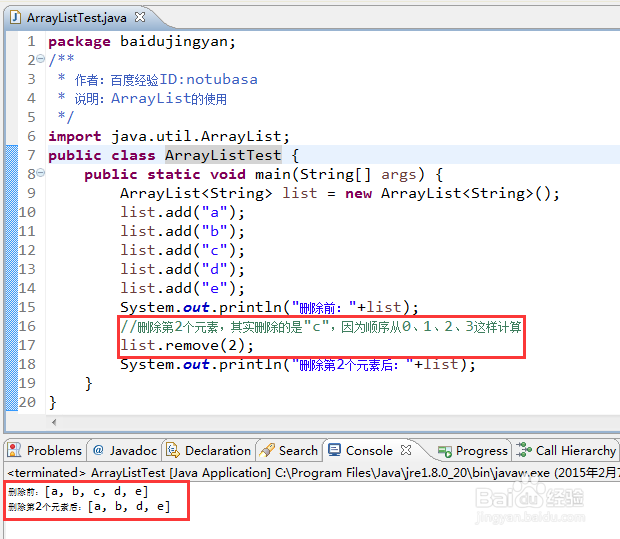
Task: Click list.add("c"); on line 12
Action: 182,250
